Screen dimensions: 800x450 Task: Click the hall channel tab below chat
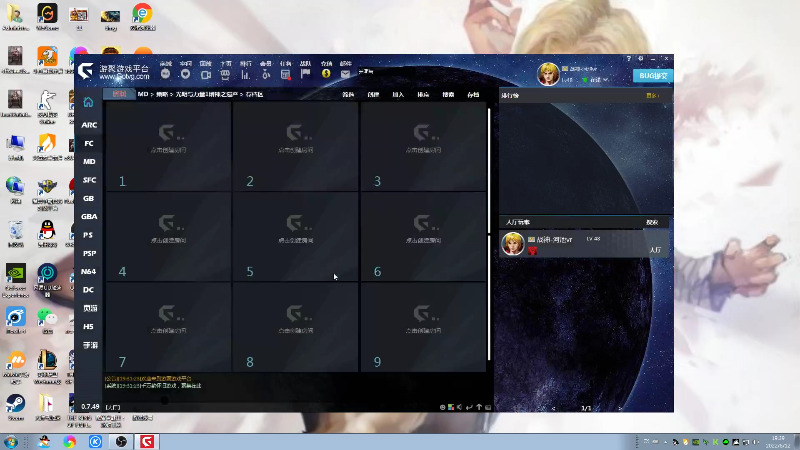pyautogui.click(x=113, y=407)
